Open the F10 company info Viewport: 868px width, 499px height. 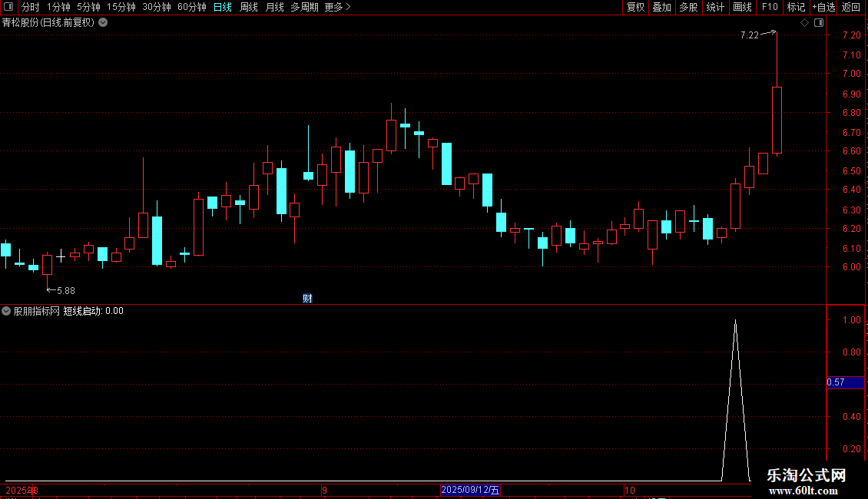point(770,7)
